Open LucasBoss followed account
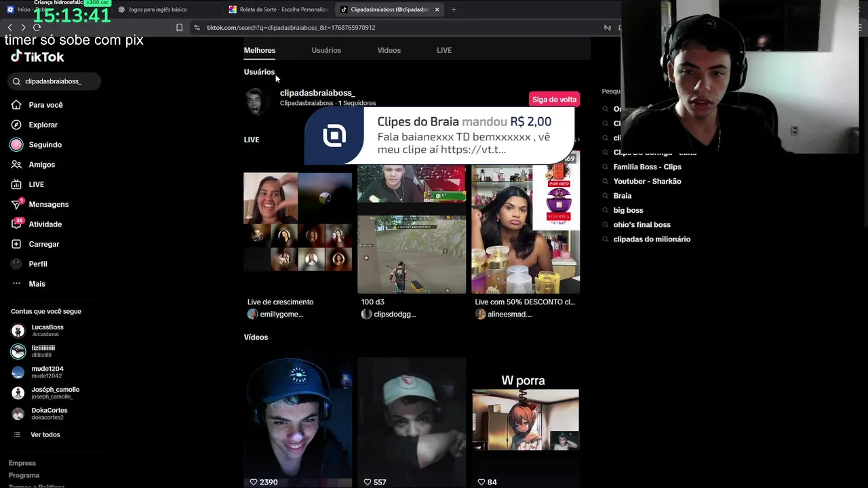The width and height of the screenshot is (868, 488). coord(46,330)
